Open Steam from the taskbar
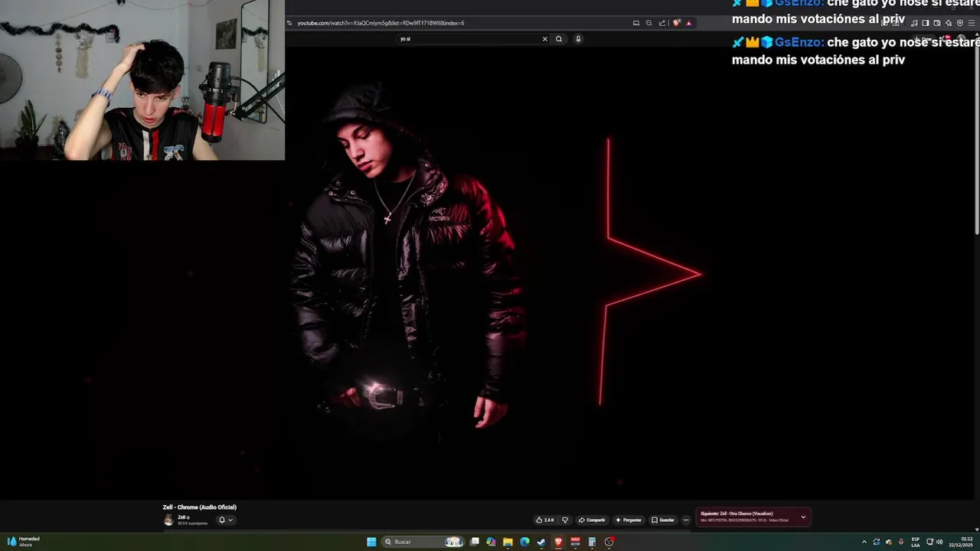Screen dimensions: 980x551 (541, 542)
